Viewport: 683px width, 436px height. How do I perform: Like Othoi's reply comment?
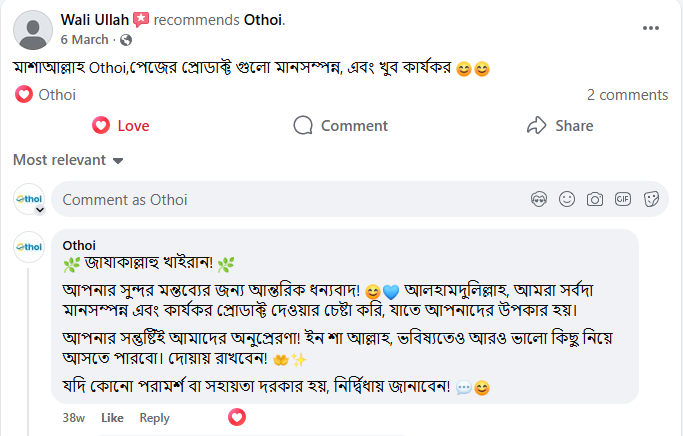point(112,418)
